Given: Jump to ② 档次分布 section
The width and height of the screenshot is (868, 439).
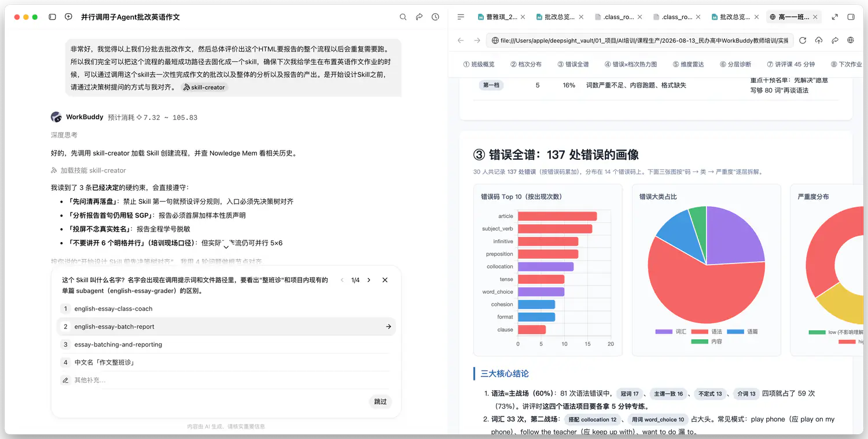Looking at the screenshot, I should click(526, 64).
